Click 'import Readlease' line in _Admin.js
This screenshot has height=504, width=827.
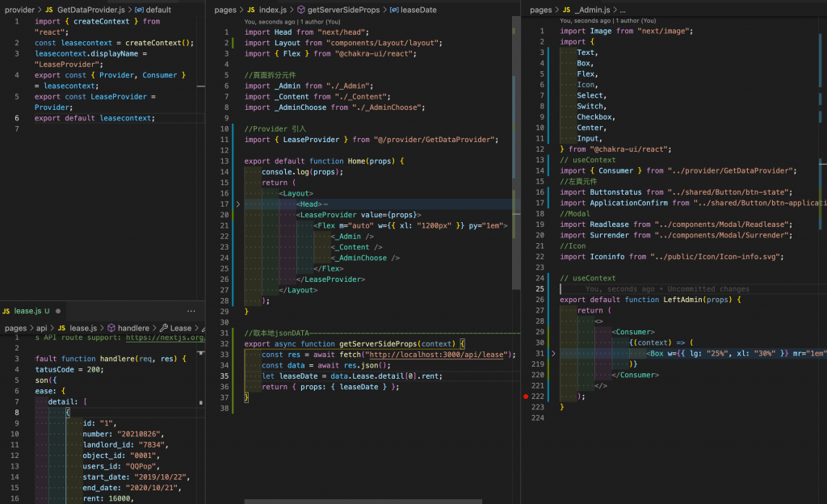click(x=676, y=225)
